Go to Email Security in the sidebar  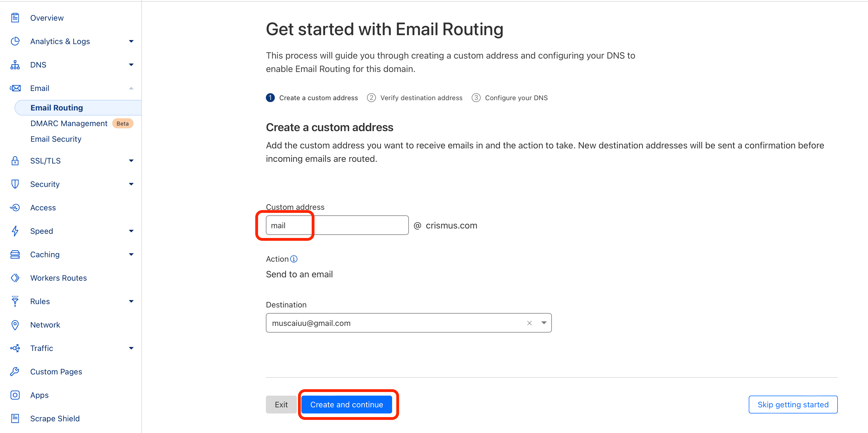[56, 139]
